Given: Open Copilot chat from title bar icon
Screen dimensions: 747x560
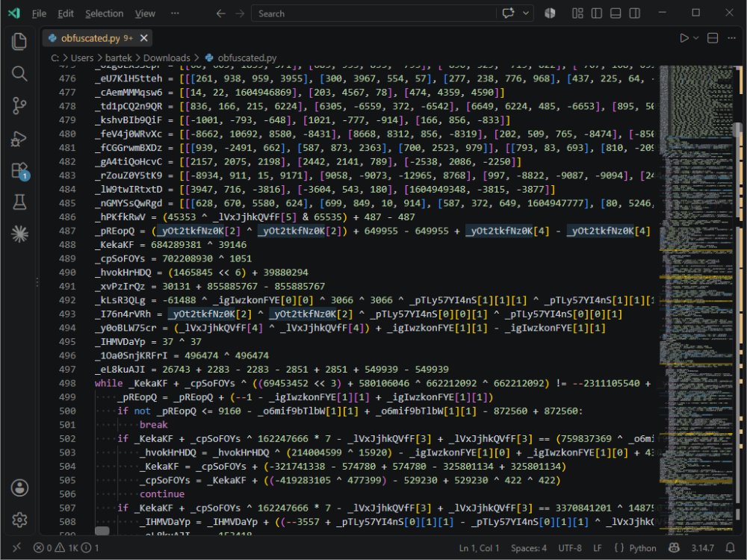Looking at the screenshot, I should pyautogui.click(x=508, y=13).
